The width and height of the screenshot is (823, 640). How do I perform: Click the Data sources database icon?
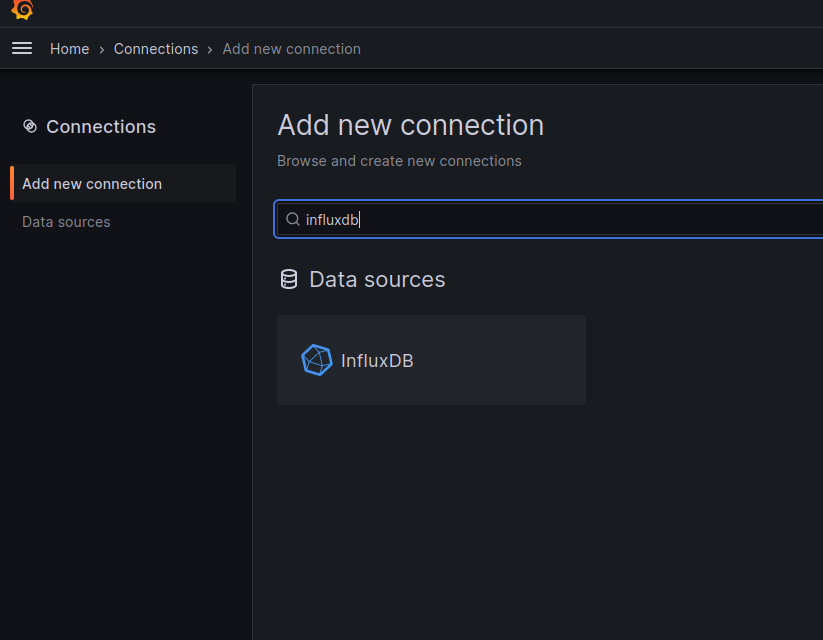pyautogui.click(x=289, y=279)
